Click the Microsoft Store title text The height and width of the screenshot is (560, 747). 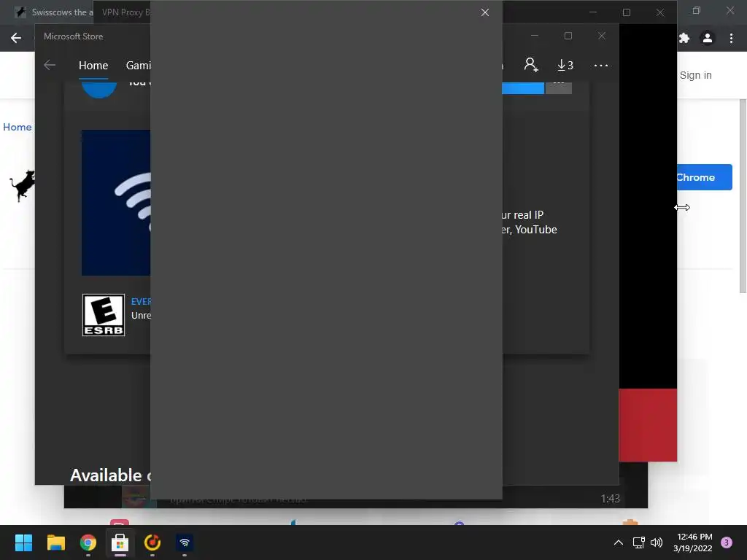tap(74, 36)
